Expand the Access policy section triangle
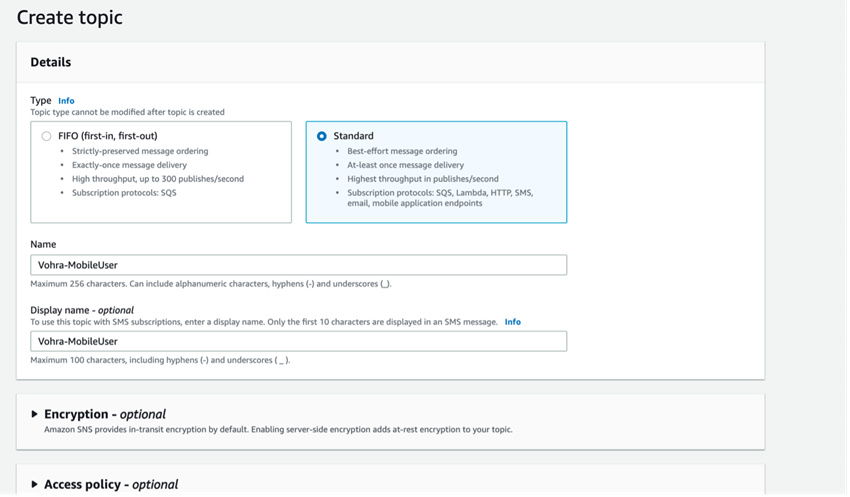The image size is (850, 497). click(x=36, y=484)
